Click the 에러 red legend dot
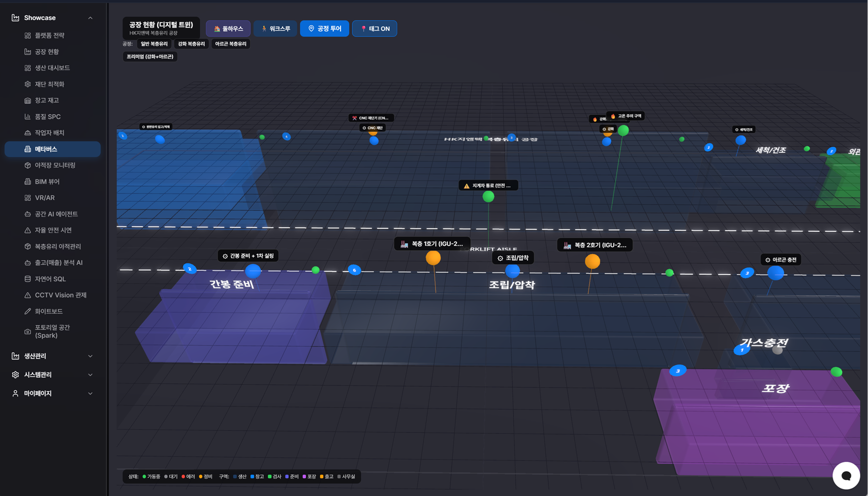Screen dimensions: 868x496 [x=184, y=476]
